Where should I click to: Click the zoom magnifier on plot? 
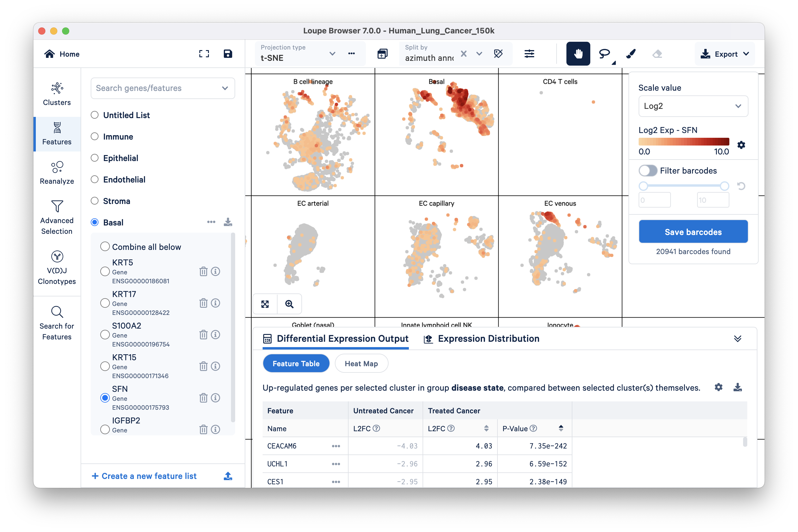(289, 304)
